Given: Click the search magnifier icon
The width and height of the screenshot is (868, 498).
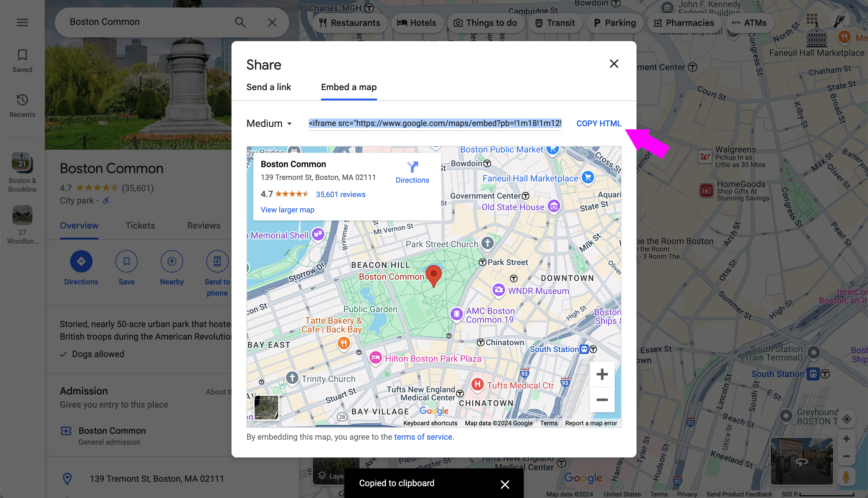Looking at the screenshot, I should (x=240, y=22).
